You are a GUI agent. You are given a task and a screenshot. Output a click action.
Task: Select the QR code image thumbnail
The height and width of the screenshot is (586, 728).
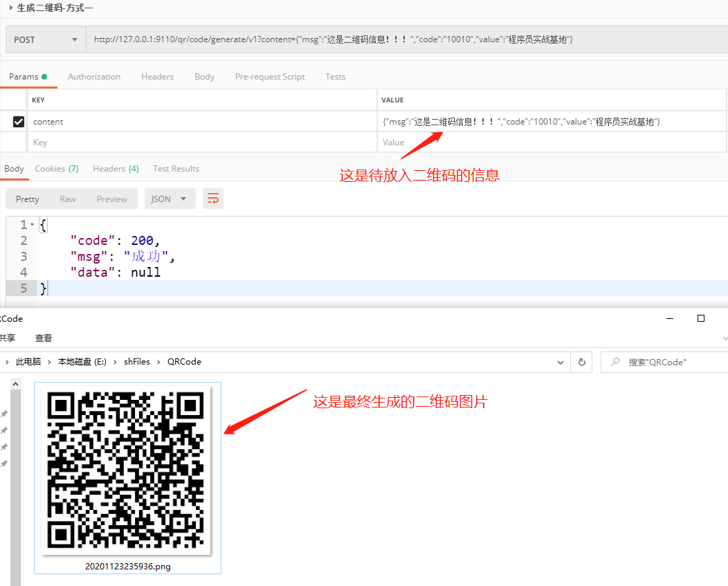pos(126,470)
